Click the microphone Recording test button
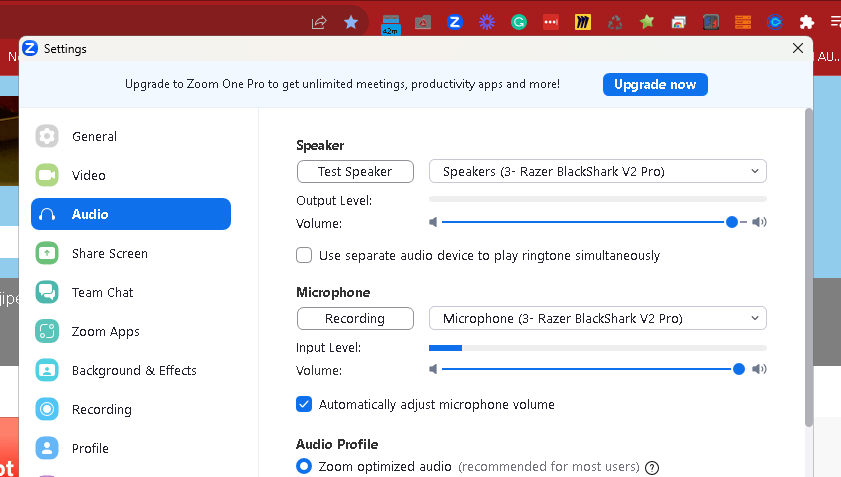This screenshot has height=477, width=841. coord(355,319)
